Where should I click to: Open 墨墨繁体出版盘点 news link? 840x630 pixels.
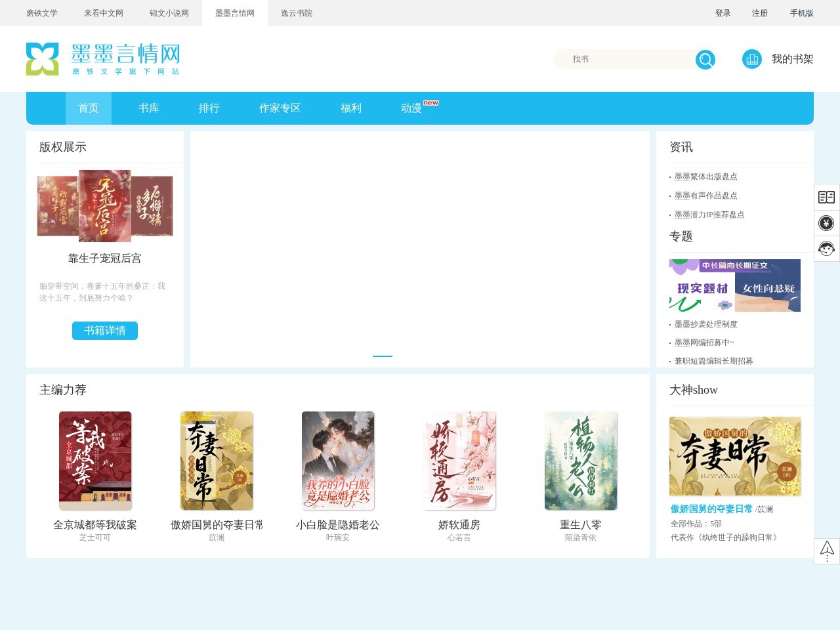tap(705, 177)
